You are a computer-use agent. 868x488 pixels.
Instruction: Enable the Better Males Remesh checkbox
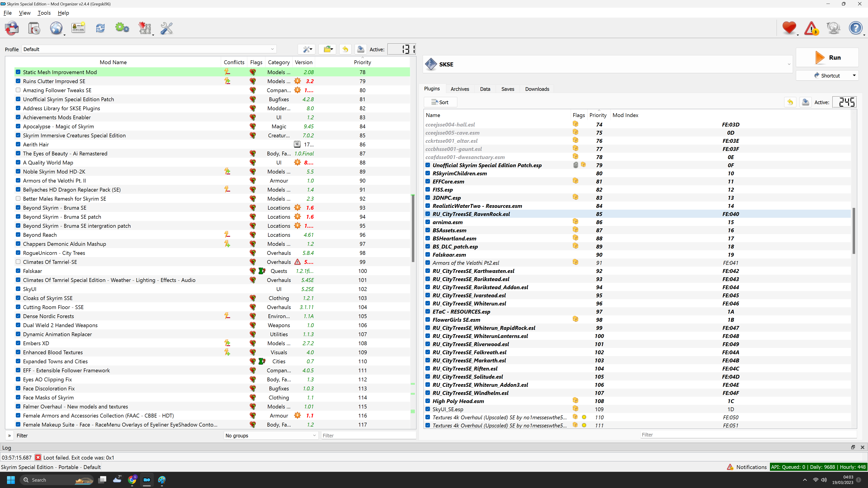18,198
